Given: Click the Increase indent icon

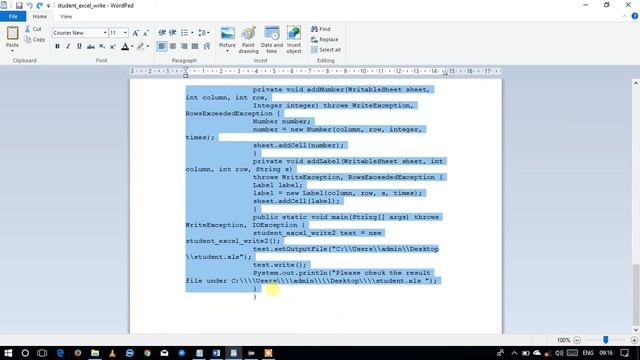Looking at the screenshot, I should point(173,33).
